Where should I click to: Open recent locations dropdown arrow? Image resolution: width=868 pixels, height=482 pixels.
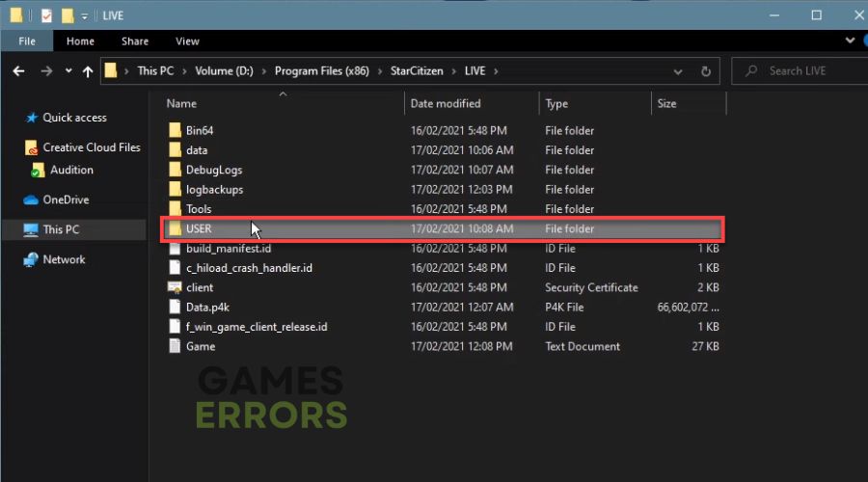pos(68,70)
